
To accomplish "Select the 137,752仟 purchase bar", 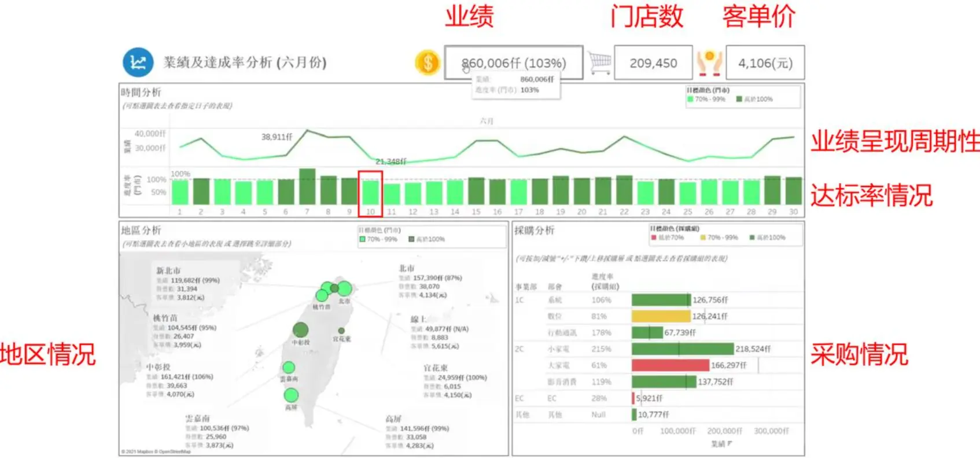I will [x=664, y=382].
